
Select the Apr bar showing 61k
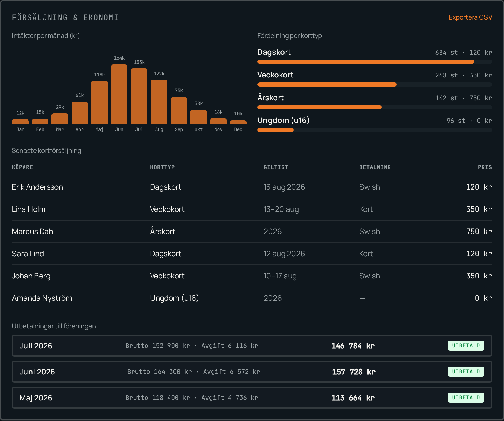(80, 113)
